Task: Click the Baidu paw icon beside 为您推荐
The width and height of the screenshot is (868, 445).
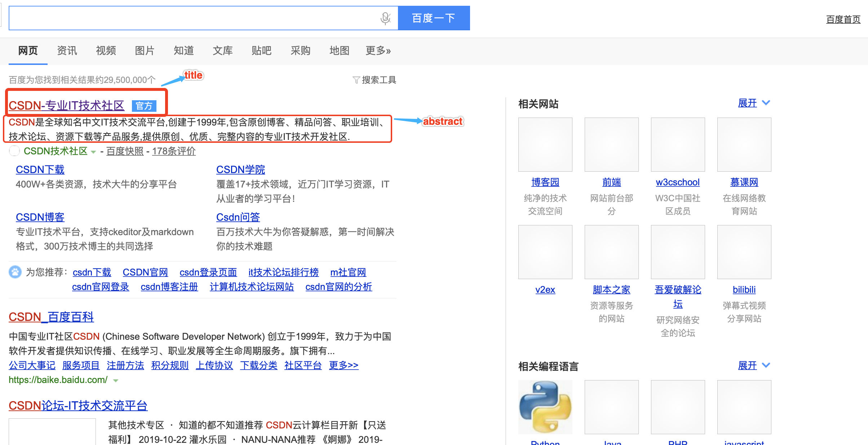Action: [15, 272]
